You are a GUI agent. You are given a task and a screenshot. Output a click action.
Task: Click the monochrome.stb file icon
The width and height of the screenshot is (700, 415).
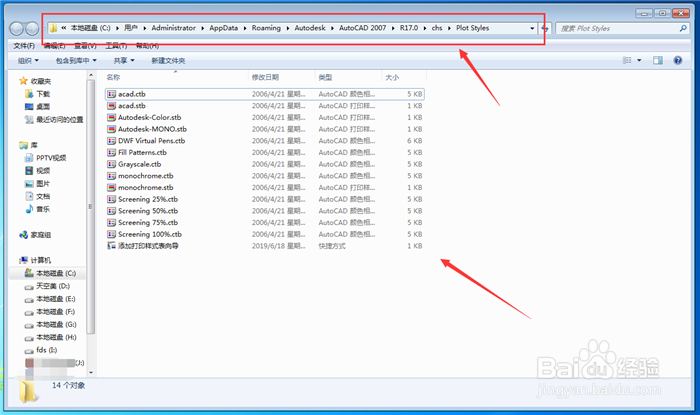tap(112, 187)
